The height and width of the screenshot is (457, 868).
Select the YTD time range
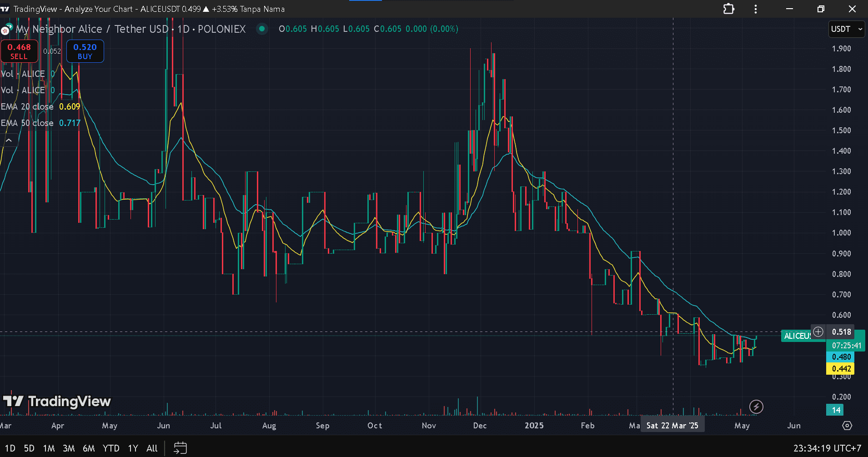111,448
